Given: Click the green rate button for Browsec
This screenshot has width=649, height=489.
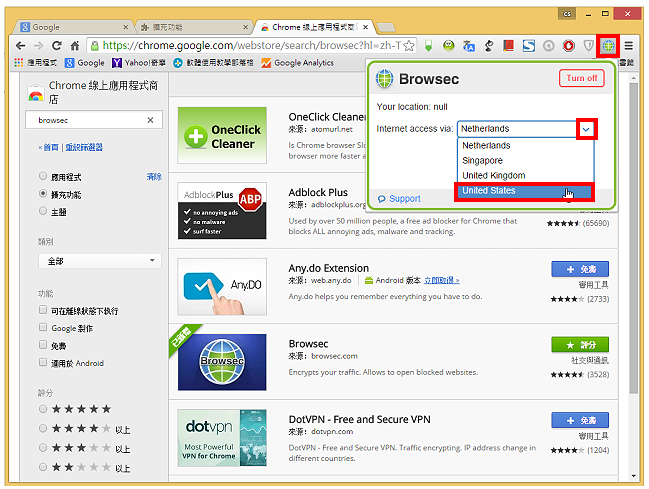Looking at the screenshot, I should pos(580,344).
